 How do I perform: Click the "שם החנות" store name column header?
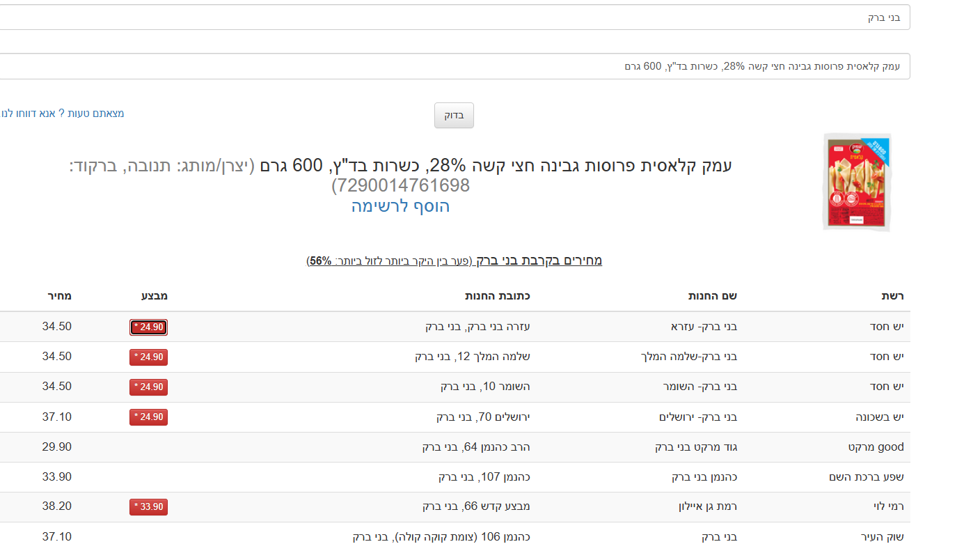pyautogui.click(x=713, y=296)
